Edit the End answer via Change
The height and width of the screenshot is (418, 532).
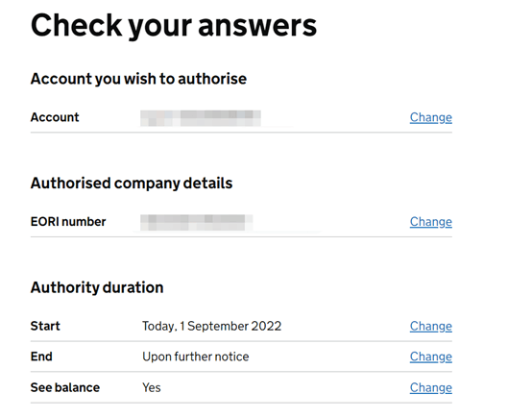click(430, 357)
